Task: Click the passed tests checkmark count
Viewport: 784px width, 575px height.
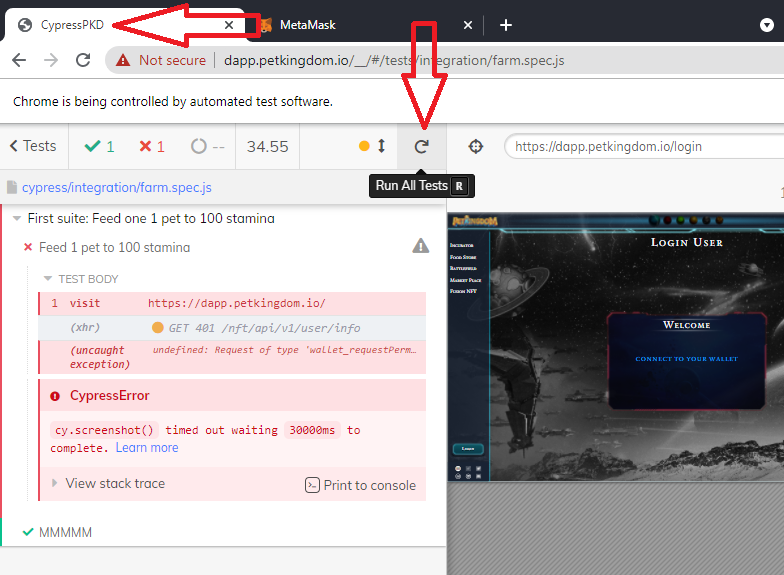Action: [x=100, y=146]
